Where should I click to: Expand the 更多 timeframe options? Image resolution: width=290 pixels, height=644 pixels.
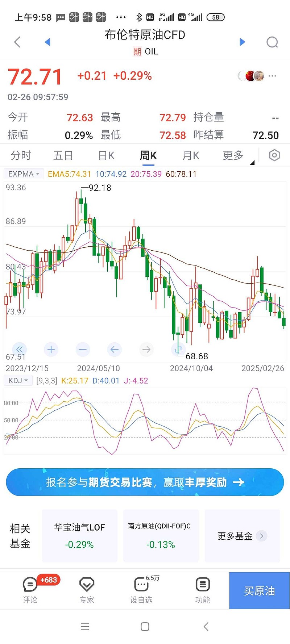[234, 155]
